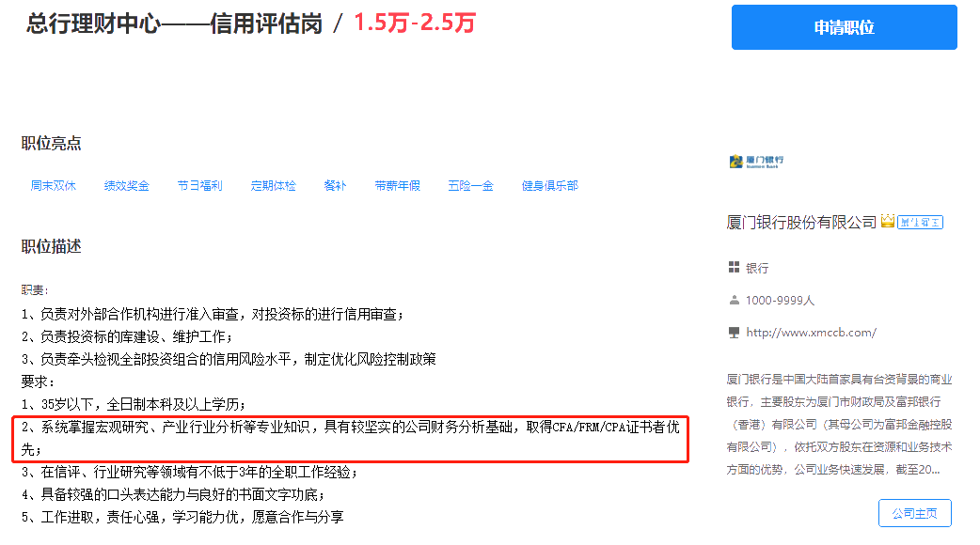Click the salary range 1.5万-2.5万

tap(411, 25)
